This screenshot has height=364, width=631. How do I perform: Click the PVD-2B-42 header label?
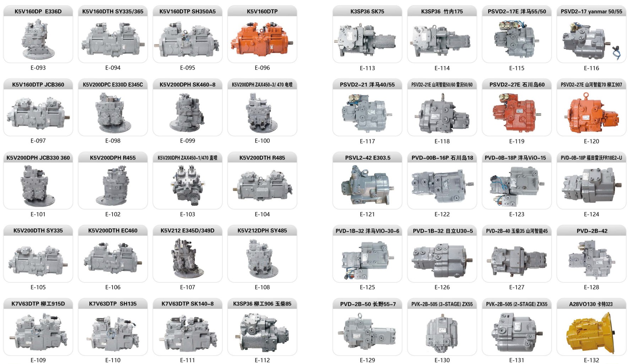(x=593, y=231)
